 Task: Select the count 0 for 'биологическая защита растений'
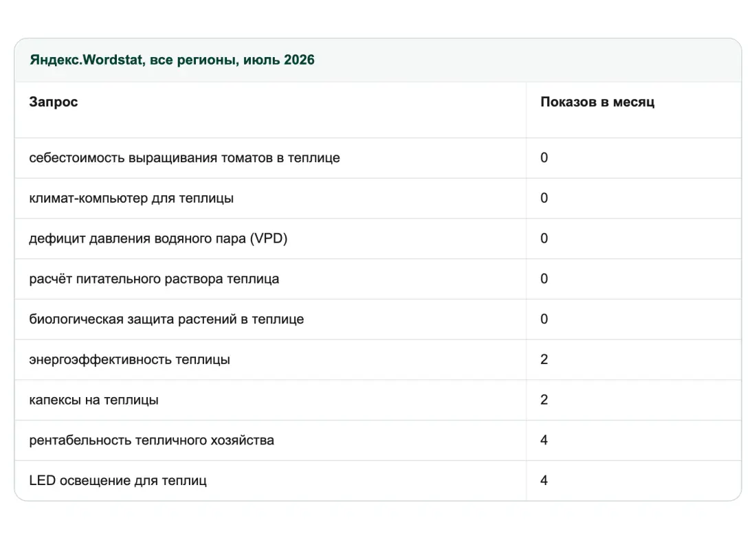(544, 319)
